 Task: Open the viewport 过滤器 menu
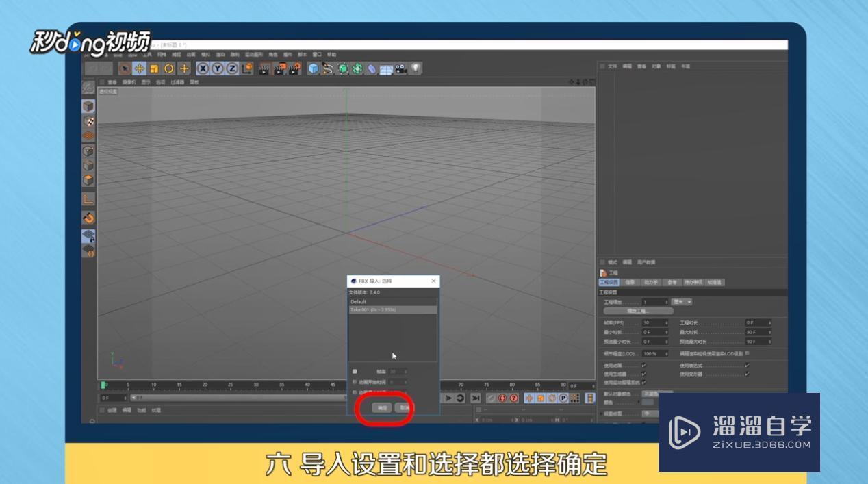[177, 81]
